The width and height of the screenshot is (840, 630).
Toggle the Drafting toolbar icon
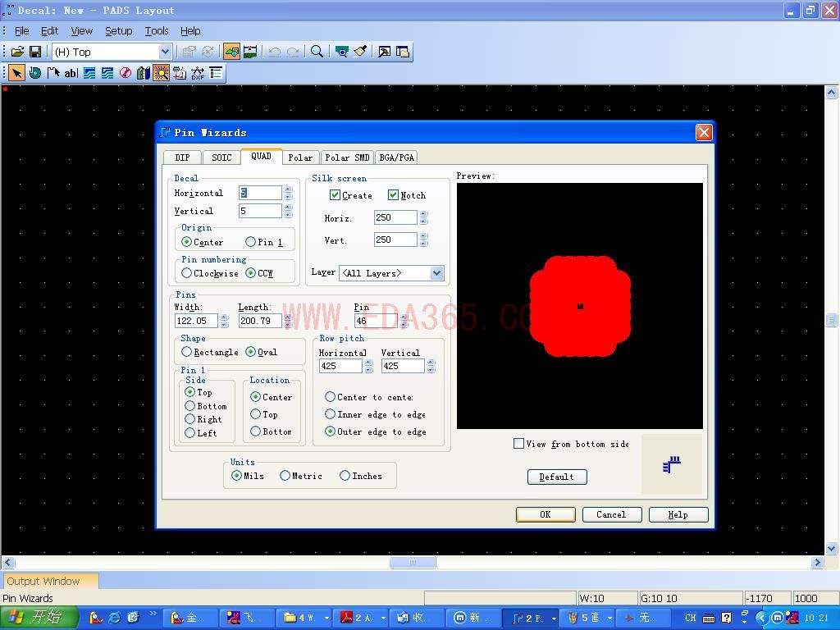pos(231,52)
